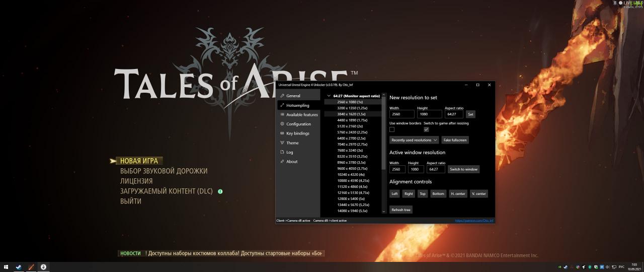This screenshot has height=272, width=644.
Task: Open the Patreon link in status bar
Action: (474, 221)
